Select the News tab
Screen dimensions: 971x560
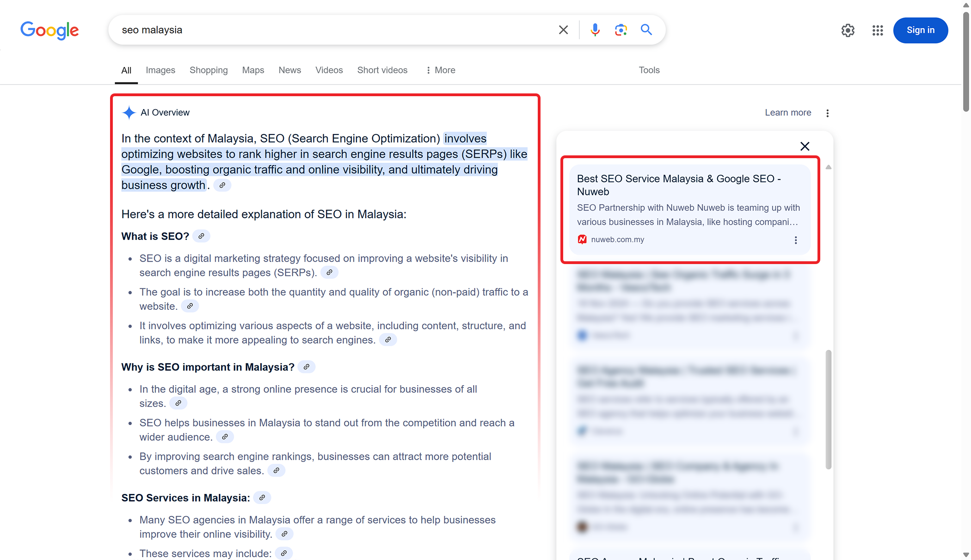coord(289,70)
